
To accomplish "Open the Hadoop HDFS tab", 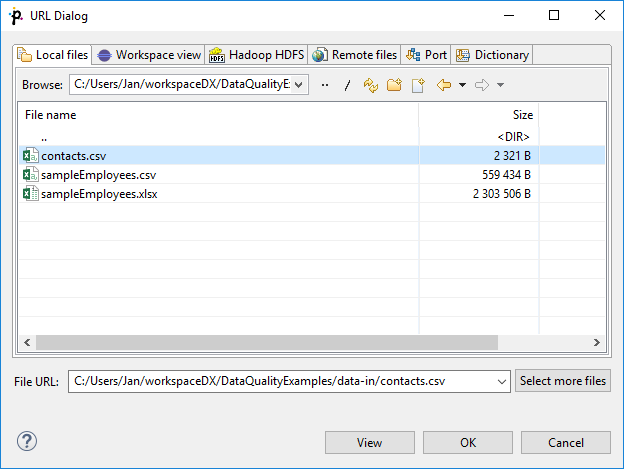I will tap(257, 55).
